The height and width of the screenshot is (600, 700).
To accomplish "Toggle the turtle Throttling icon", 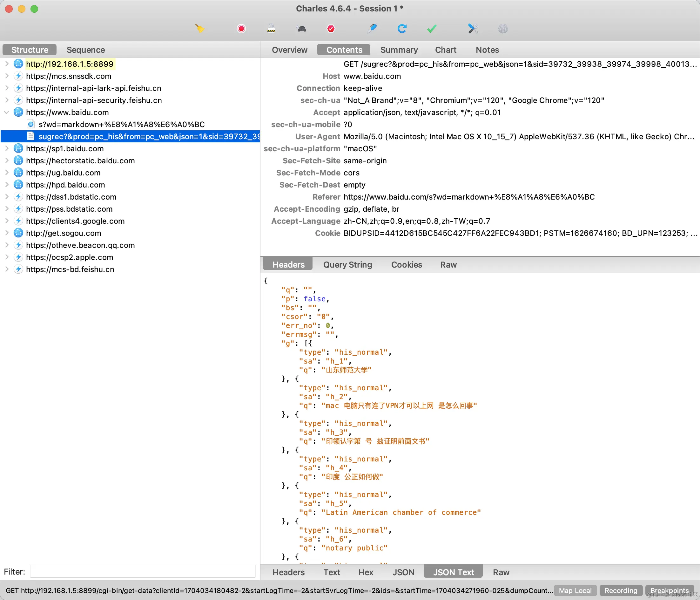I will tap(302, 28).
